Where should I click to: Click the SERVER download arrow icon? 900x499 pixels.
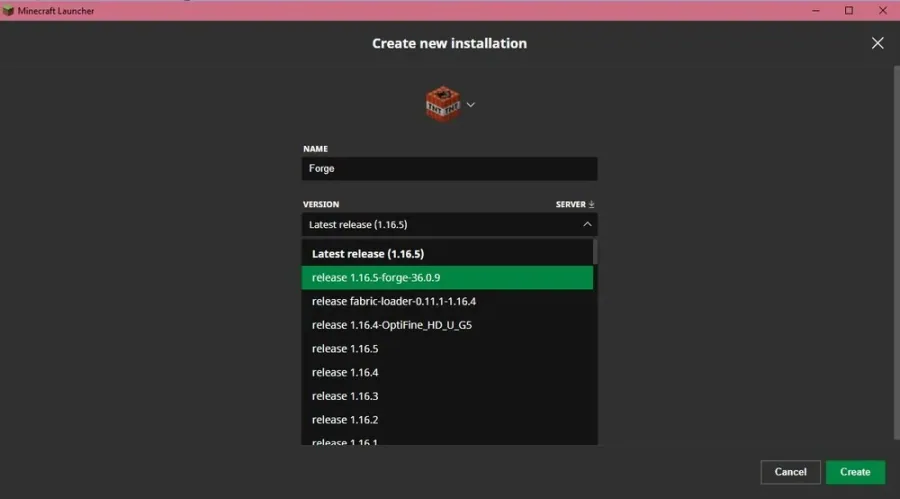(591, 204)
